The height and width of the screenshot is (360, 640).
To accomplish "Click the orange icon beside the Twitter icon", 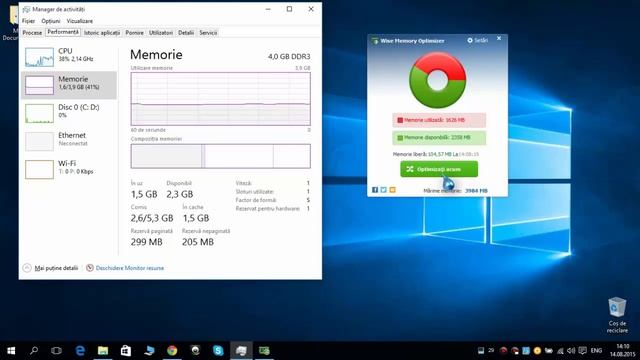I will pyautogui.click(x=392, y=190).
